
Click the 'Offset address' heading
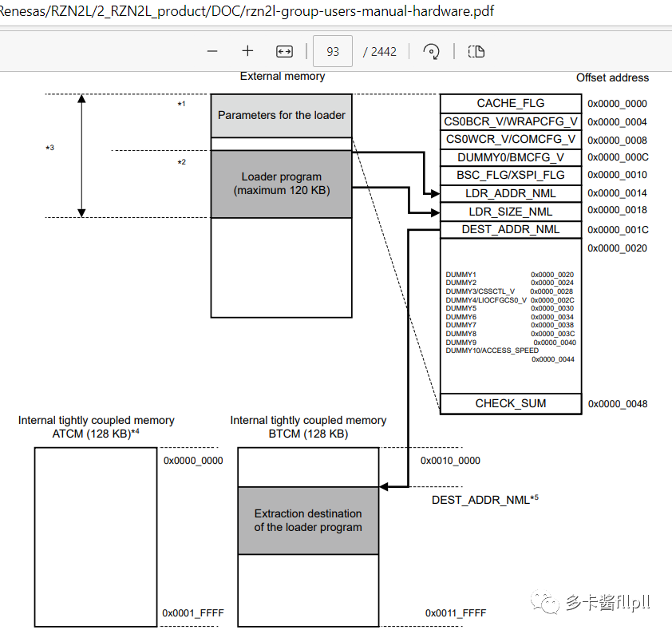point(612,77)
